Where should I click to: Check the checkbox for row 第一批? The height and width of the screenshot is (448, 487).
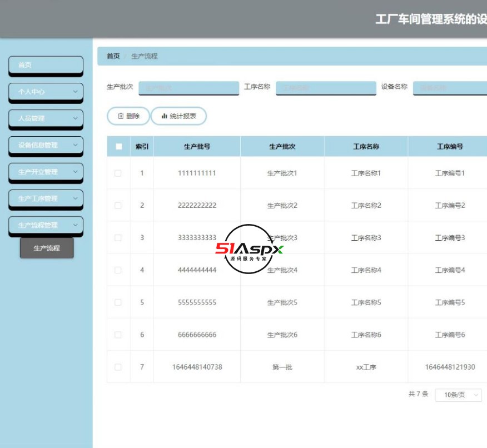pos(117,366)
